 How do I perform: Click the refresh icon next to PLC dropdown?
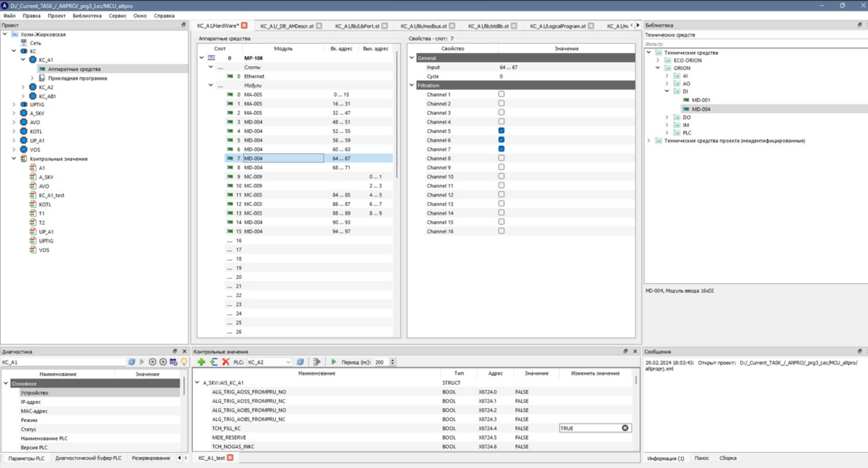pos(300,362)
